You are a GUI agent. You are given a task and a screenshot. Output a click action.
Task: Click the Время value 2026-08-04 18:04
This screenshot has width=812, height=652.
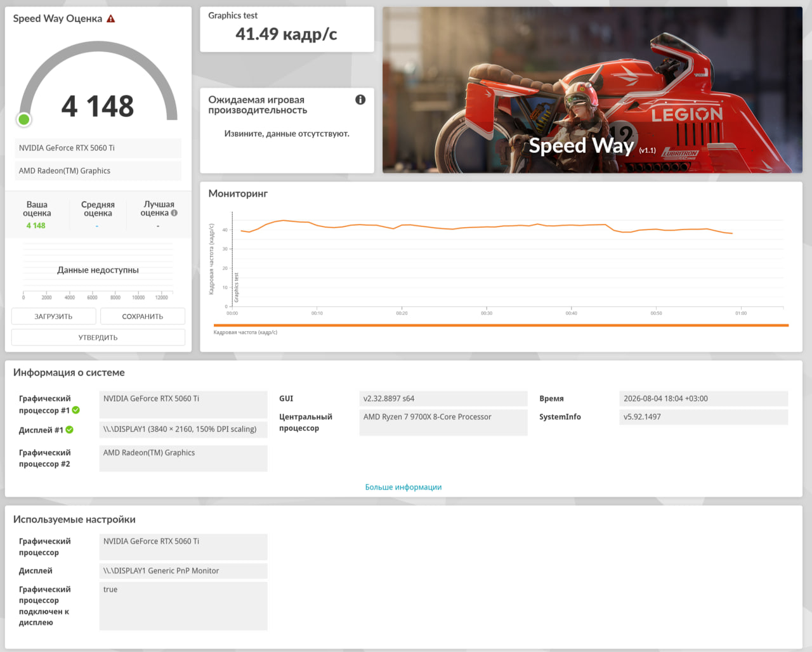pos(704,398)
